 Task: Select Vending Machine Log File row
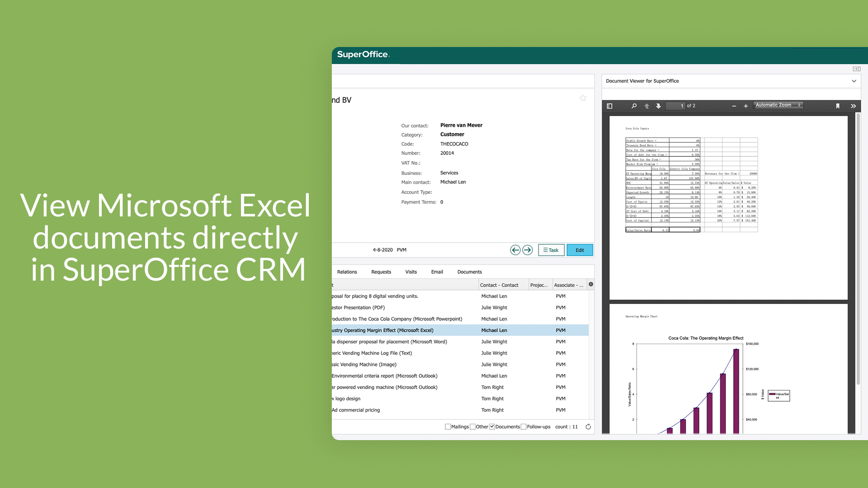(460, 353)
